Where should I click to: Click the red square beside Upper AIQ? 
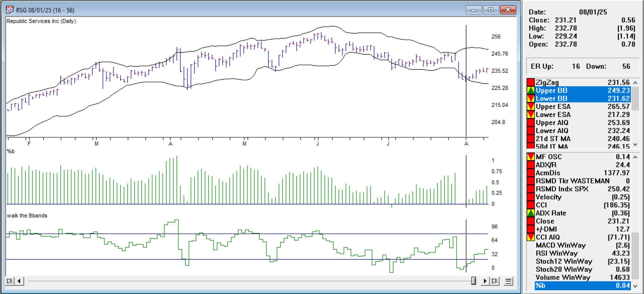coord(531,123)
